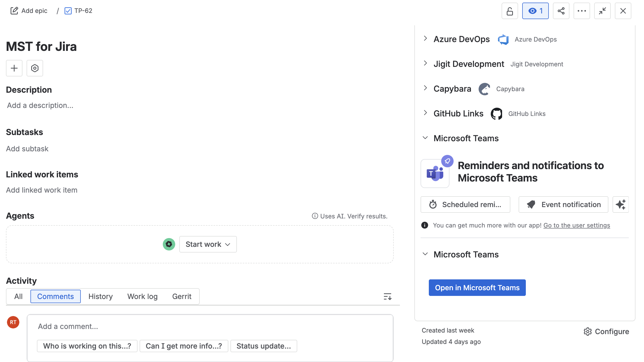Click the Created last week text
The height and width of the screenshot is (362, 644).
click(x=448, y=330)
